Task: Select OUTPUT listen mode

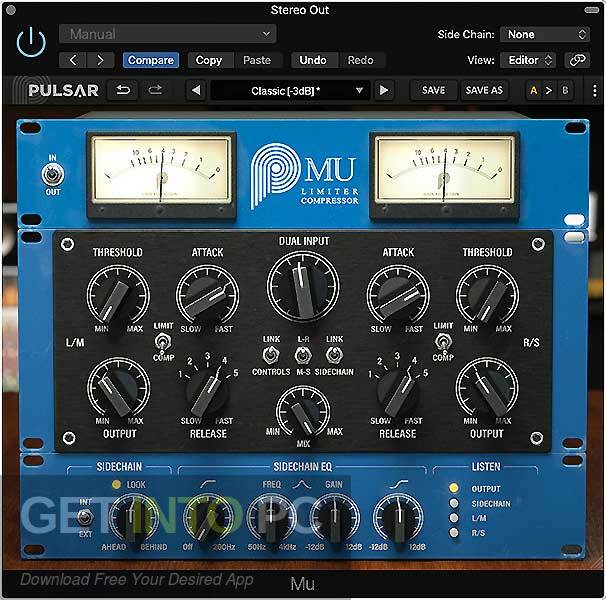Action: coord(454,488)
